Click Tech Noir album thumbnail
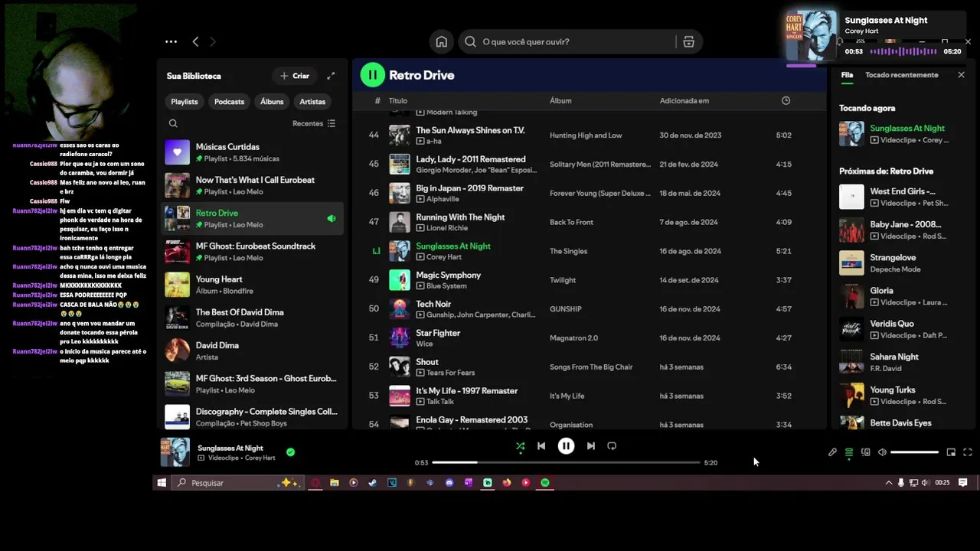The image size is (980, 551). click(x=400, y=309)
